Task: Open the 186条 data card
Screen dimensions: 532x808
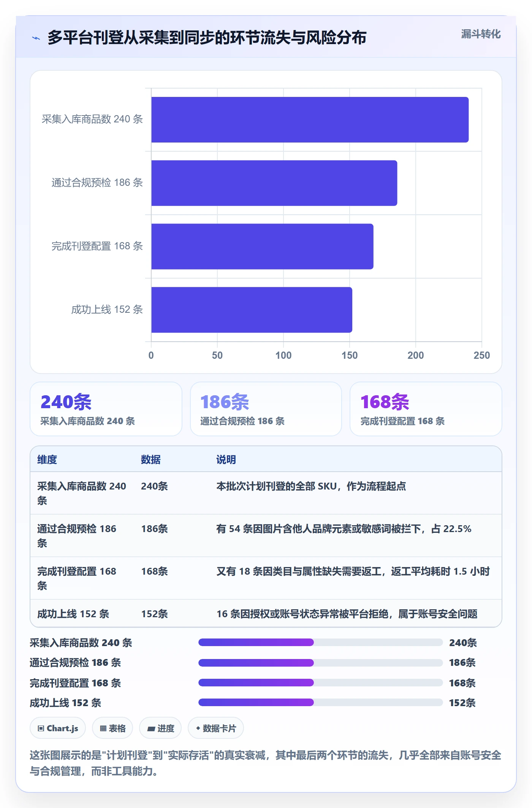Action: (266, 409)
